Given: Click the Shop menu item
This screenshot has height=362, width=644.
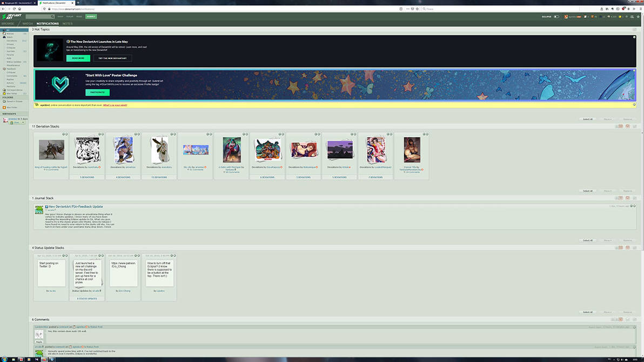Looking at the screenshot, I should pos(61,16).
